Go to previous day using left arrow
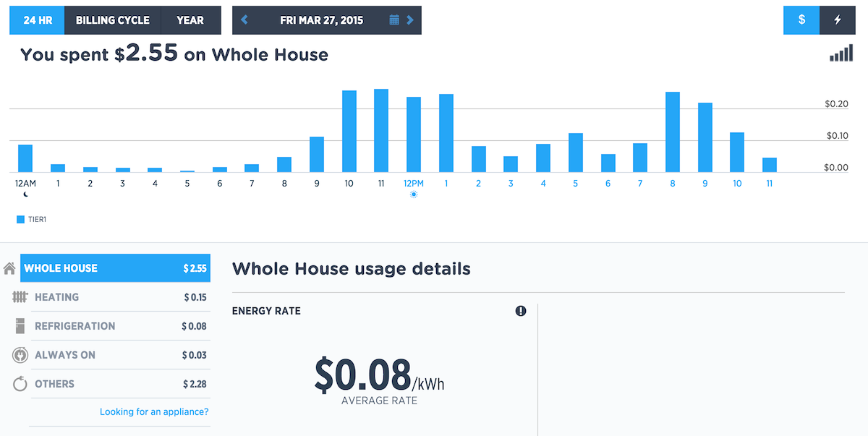Viewport: 868px width, 436px height. 244,20
